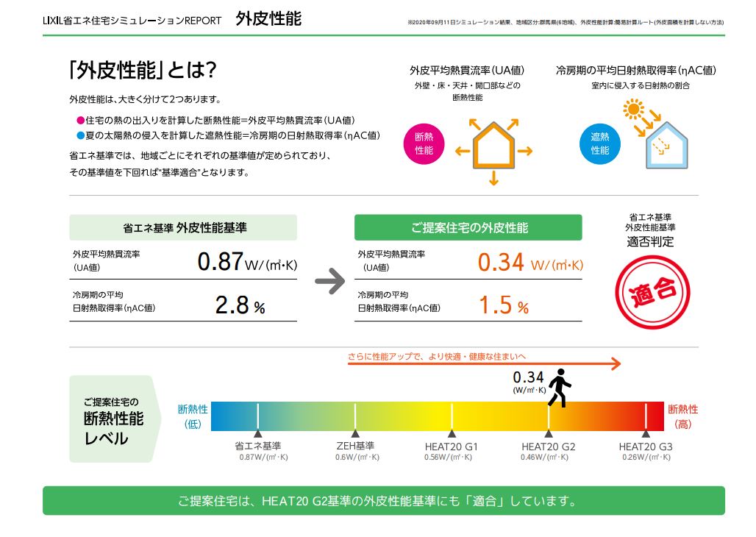Click the pink-bulleted line 住宅の熱の出入りを計算した断熱性能
756x537 pixels.
pyautogui.click(x=216, y=121)
